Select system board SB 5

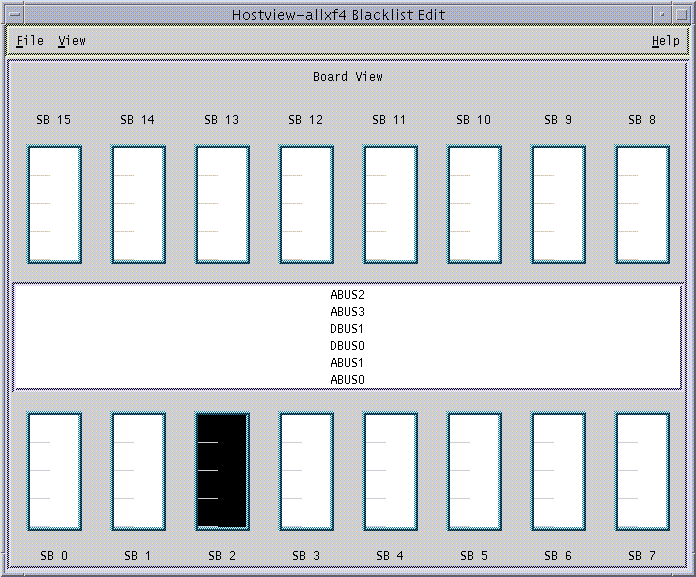pyautogui.click(x=475, y=471)
